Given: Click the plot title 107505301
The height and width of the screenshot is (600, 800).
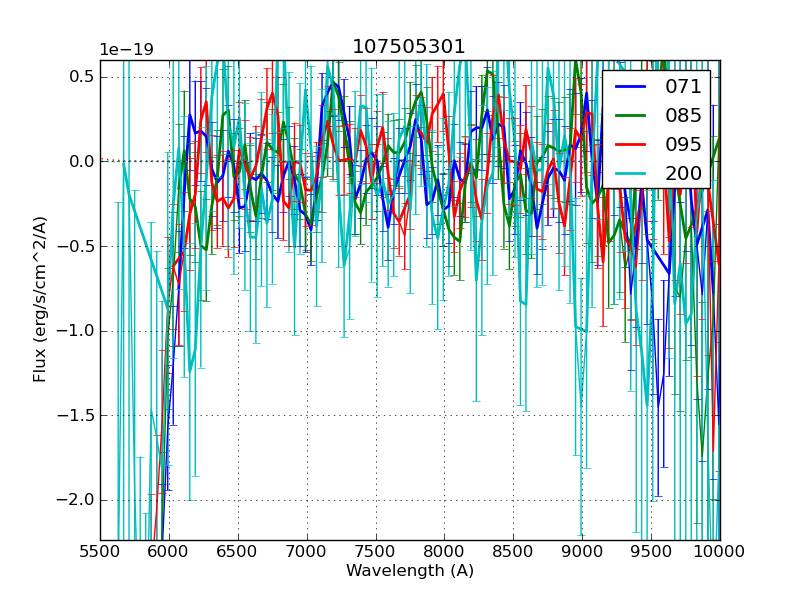Looking at the screenshot, I should coord(409,47).
